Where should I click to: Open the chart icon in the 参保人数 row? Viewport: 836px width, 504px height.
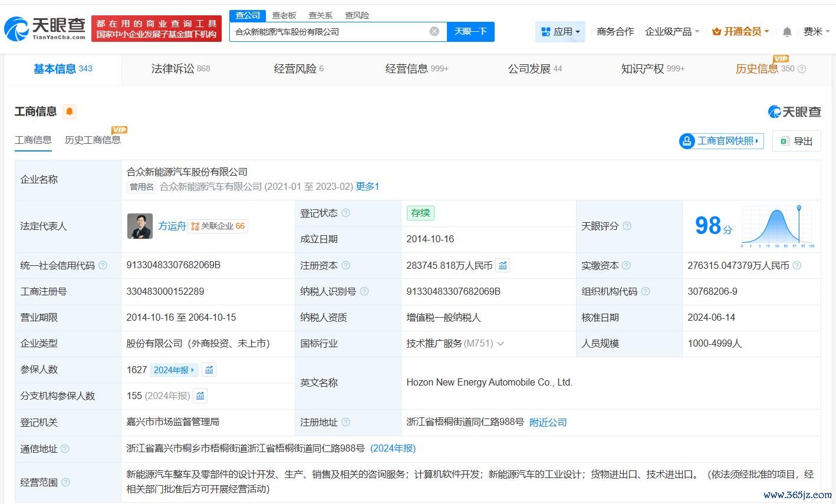pos(209,370)
